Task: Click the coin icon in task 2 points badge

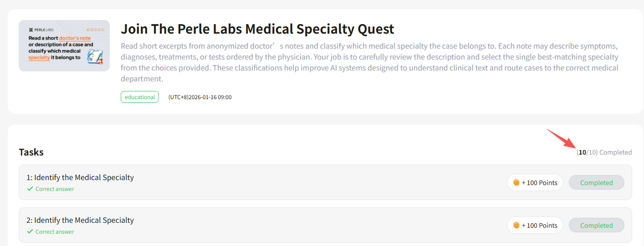Action: [516, 226]
